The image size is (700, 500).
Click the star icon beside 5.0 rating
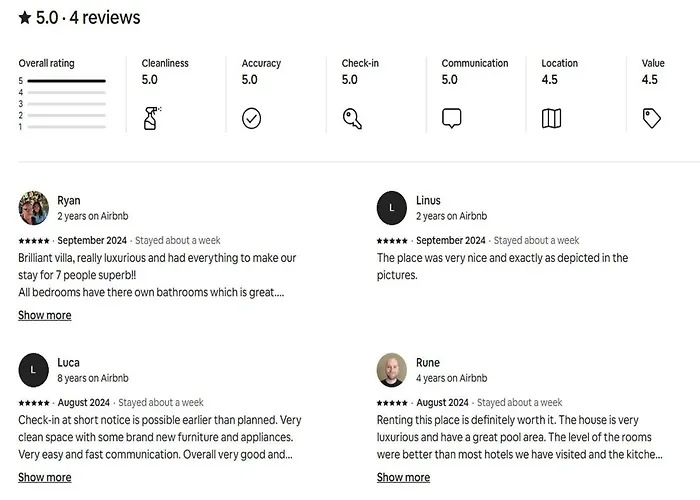25,18
